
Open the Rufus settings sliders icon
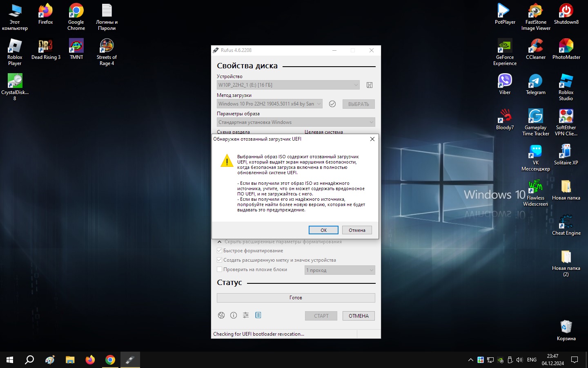click(246, 315)
